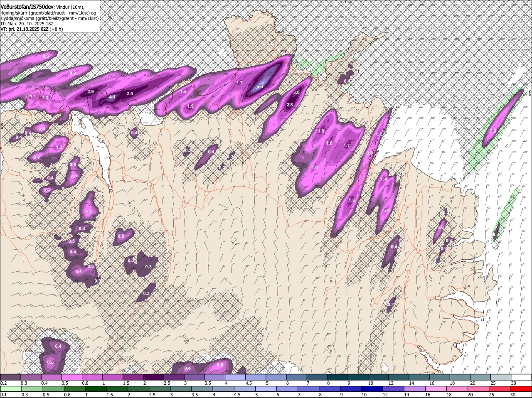Image resolution: width=532 pixels, height=398 pixels.
Task: Select the lower-row legend swatch labeled 3
Action: (182, 389)
